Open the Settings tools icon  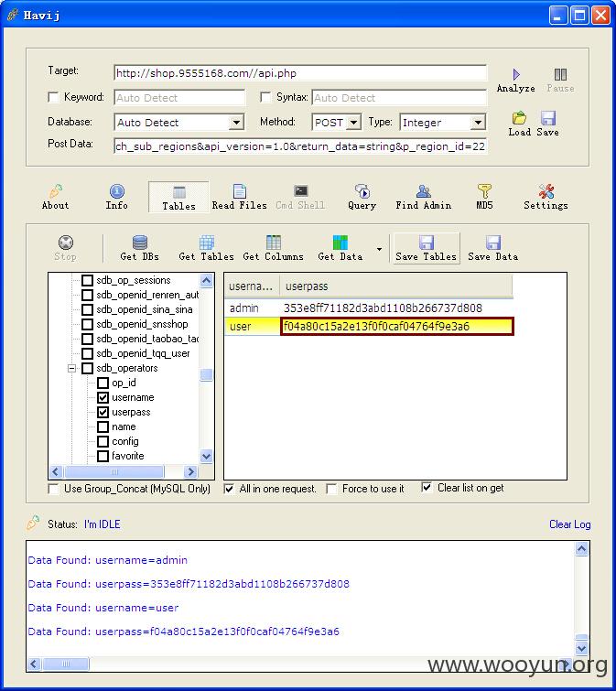546,191
